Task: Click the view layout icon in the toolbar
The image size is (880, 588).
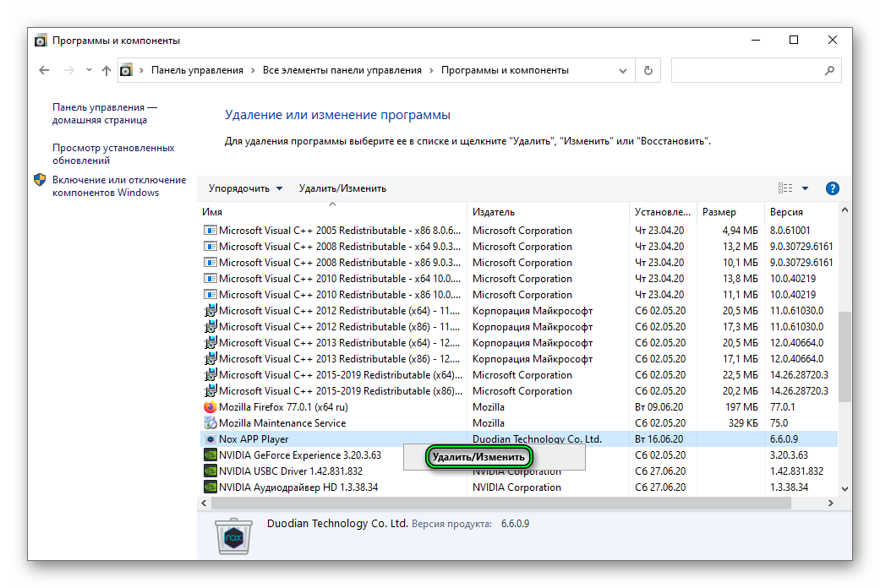Action: pos(785,188)
